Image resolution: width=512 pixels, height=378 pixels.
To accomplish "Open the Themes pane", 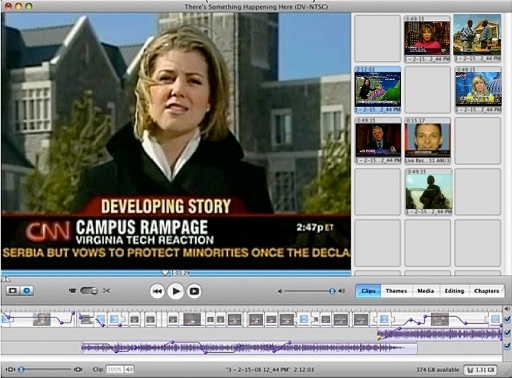I will 396,291.
